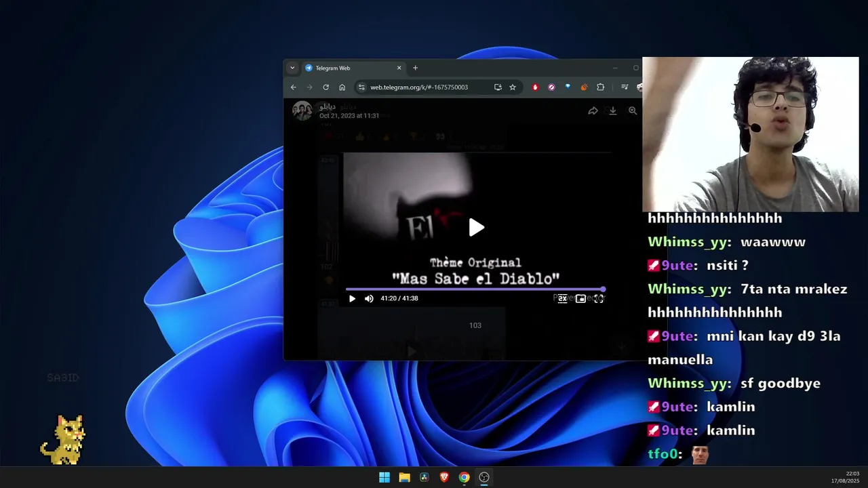Click the progress bar handle at the end
The height and width of the screenshot is (488, 868).
pos(603,289)
